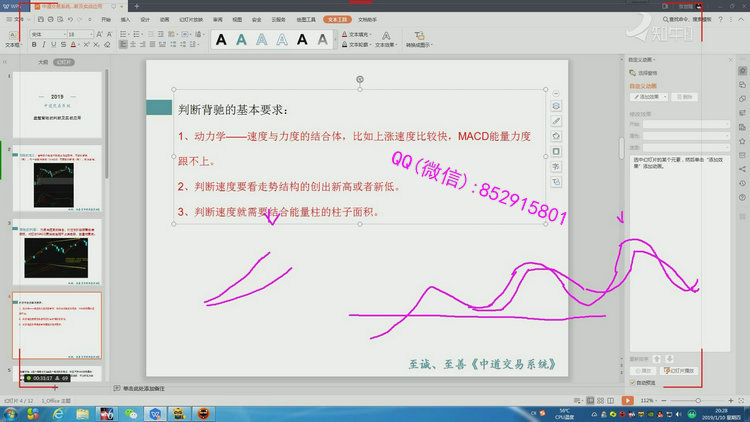Open the selection pane (选择窗格)
The image size is (750, 422).
click(647, 73)
